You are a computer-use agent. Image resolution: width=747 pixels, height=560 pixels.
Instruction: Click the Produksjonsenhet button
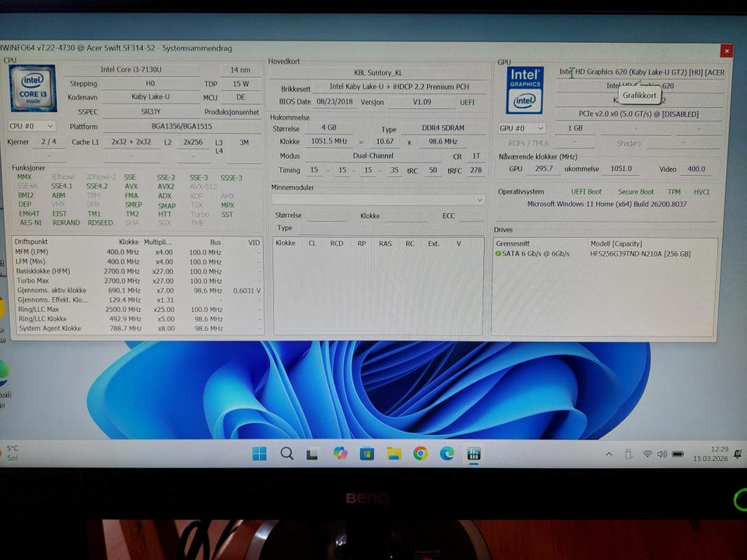coord(232,112)
